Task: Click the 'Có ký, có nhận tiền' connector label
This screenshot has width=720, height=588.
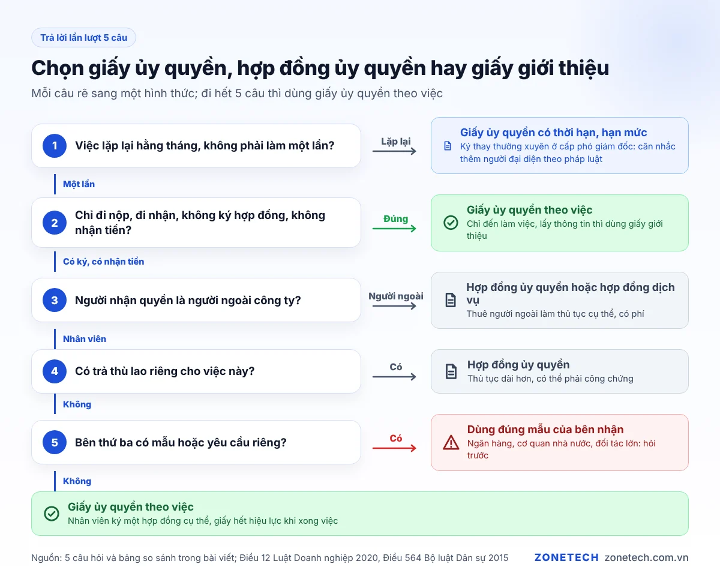Action: pyautogui.click(x=103, y=262)
